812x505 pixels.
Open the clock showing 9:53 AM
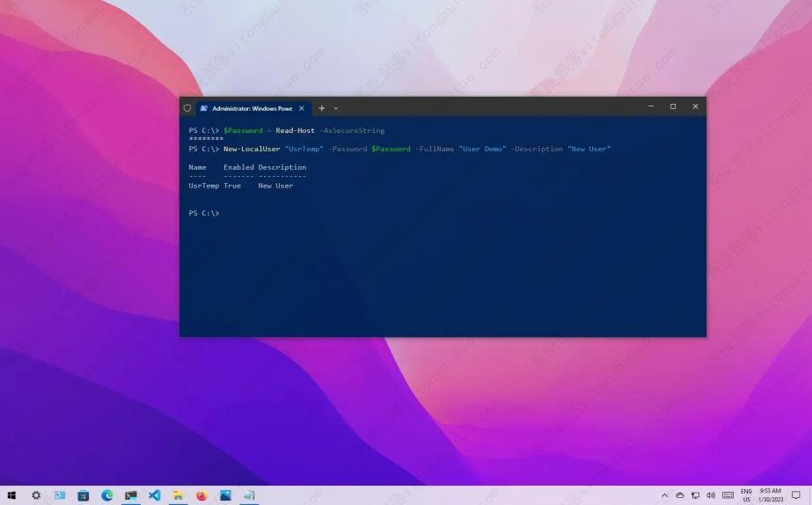771,495
